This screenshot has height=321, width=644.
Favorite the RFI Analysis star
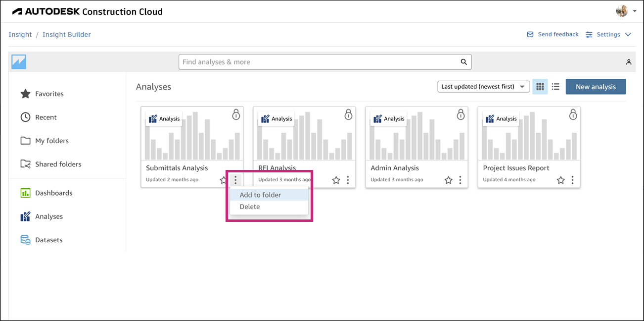[x=336, y=180]
